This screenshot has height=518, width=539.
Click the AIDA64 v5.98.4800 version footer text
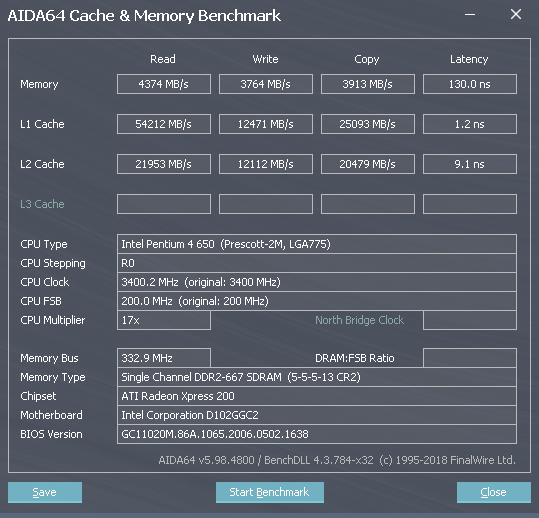(337, 460)
